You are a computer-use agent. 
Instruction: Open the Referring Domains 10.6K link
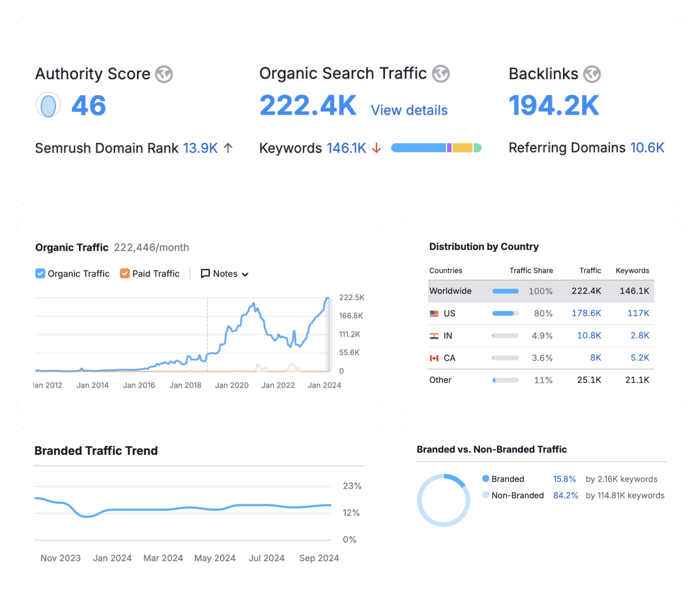647,148
